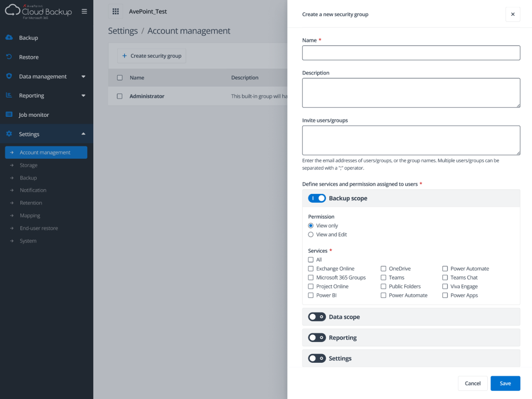Check the Public Folders checkbox
This screenshot has width=532, height=399.
click(x=383, y=286)
